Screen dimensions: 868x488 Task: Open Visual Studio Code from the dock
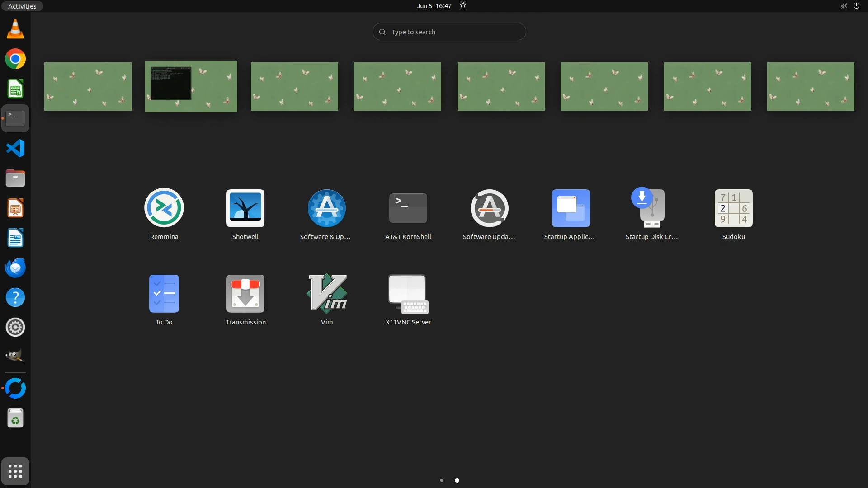tap(15, 148)
